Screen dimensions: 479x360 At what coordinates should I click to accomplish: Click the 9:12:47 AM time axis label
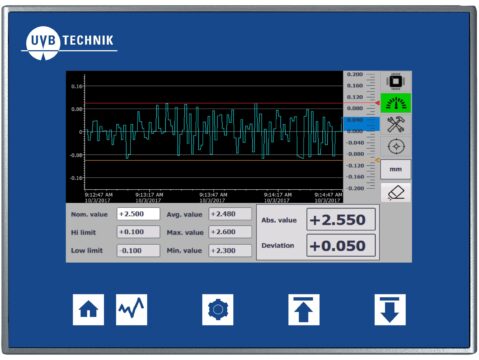click(99, 195)
